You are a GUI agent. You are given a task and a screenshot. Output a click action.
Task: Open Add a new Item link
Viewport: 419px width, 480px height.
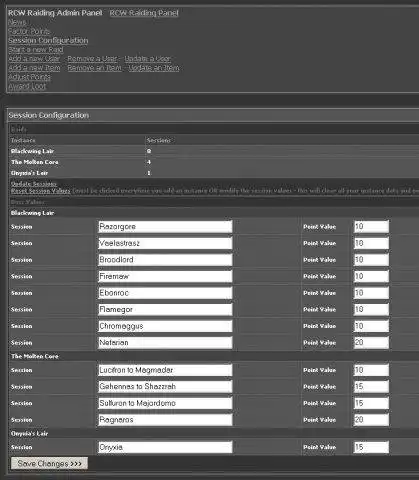[x=34, y=68]
